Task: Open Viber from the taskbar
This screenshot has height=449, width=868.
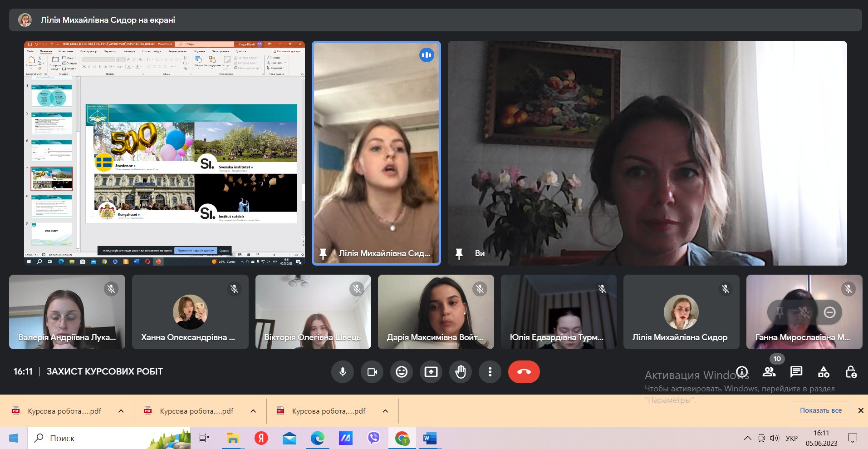Action: click(373, 438)
